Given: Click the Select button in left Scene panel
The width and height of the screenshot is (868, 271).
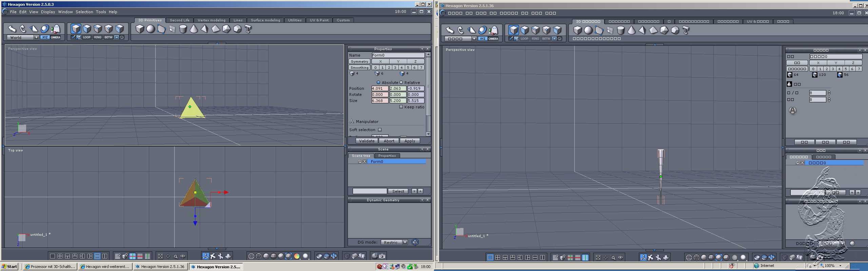Looking at the screenshot, I should [x=398, y=191].
